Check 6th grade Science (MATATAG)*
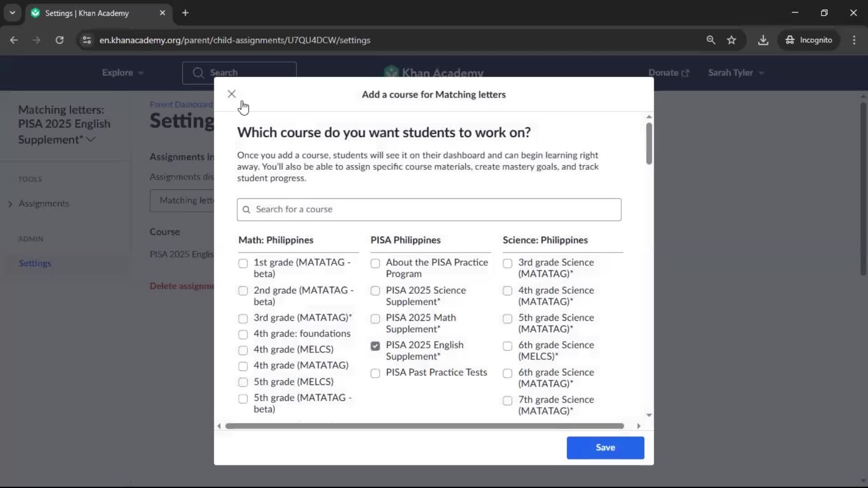The width and height of the screenshot is (868, 488). click(x=507, y=373)
